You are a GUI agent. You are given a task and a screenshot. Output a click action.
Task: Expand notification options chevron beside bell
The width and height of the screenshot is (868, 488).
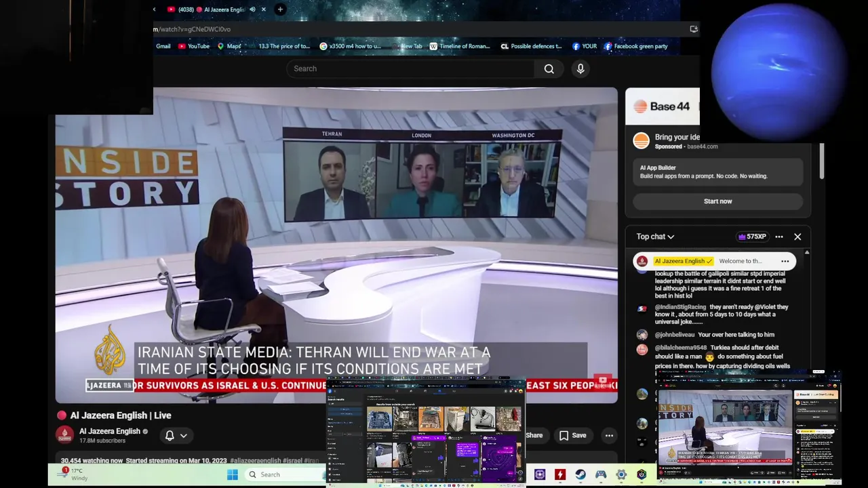[x=183, y=436]
